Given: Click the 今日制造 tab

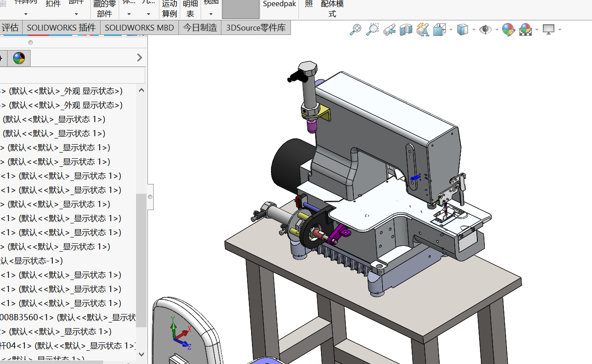Looking at the screenshot, I should (200, 27).
